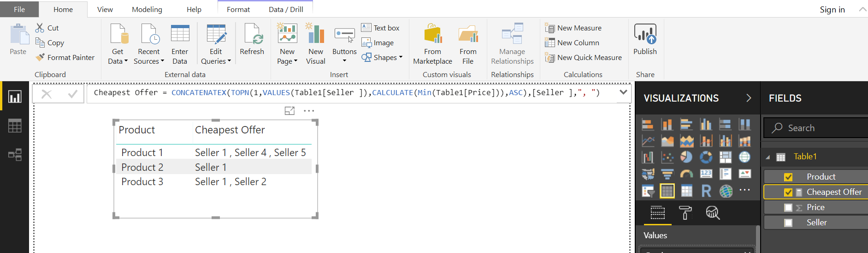Screen dimensions: 868x253
Task: Switch to Report view in left sidebar
Action: click(15, 96)
